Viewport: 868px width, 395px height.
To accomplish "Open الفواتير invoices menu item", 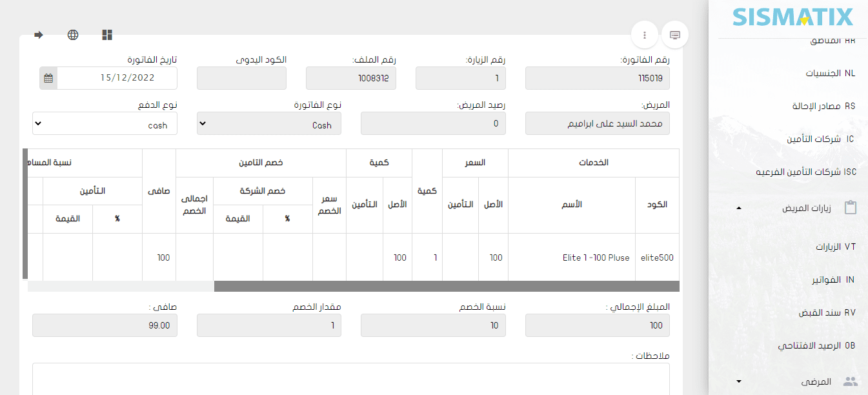I will (x=833, y=279).
